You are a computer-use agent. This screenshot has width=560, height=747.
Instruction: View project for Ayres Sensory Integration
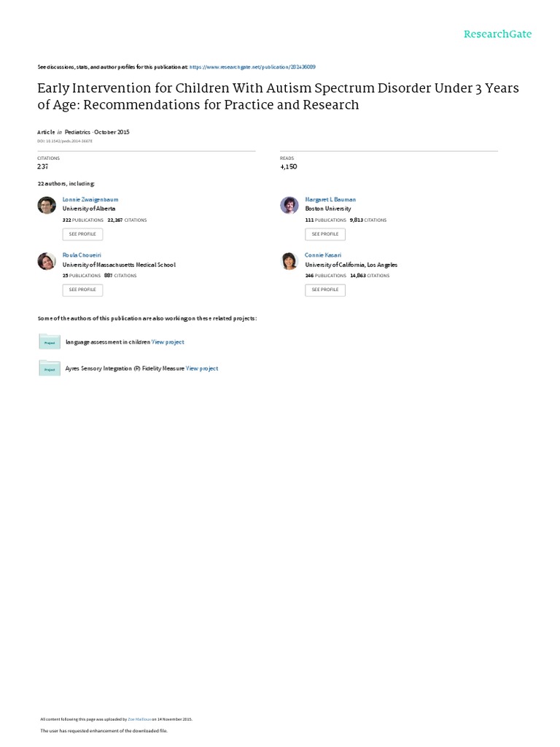(202, 368)
